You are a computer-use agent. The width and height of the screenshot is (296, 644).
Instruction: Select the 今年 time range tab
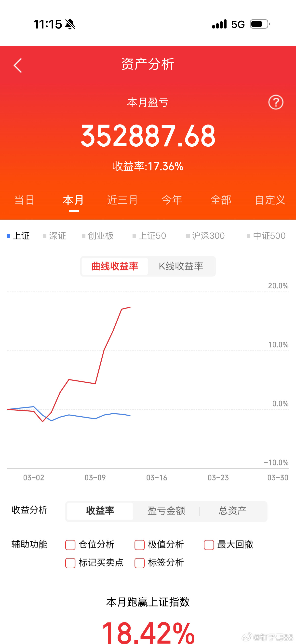tap(172, 200)
